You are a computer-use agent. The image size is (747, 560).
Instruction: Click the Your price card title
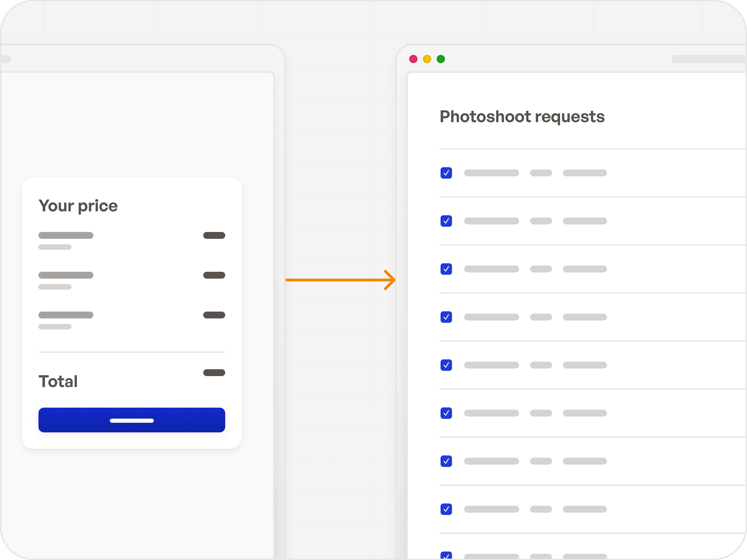pos(78,206)
